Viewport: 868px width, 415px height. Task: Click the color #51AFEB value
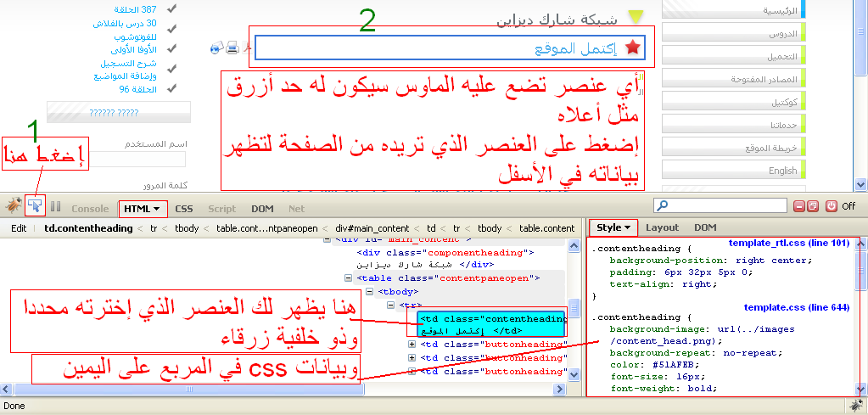(x=678, y=365)
